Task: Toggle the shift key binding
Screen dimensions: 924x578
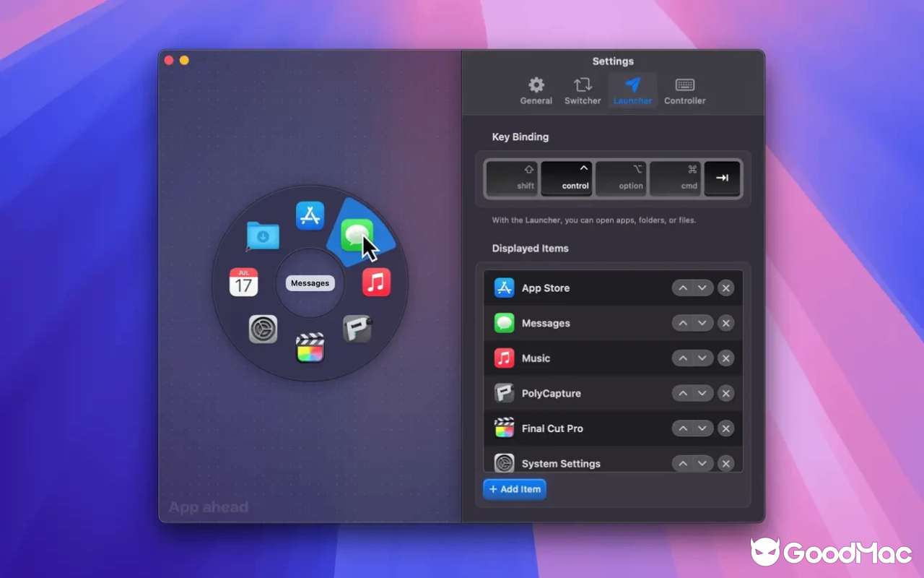Action: coord(513,178)
